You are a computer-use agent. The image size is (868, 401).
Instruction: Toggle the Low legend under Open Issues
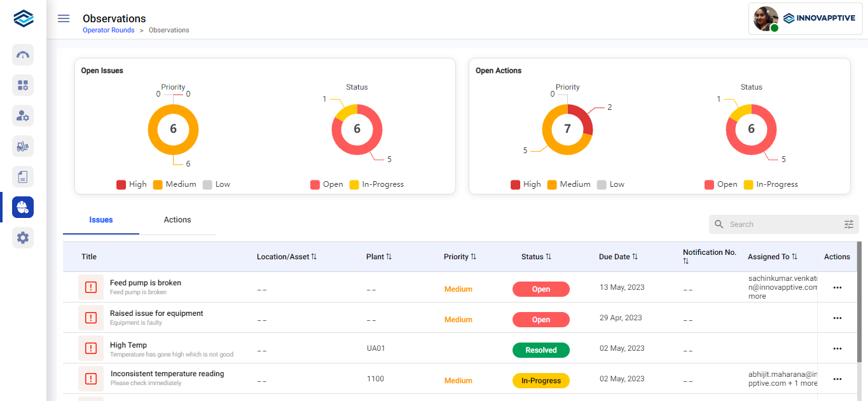[217, 184]
